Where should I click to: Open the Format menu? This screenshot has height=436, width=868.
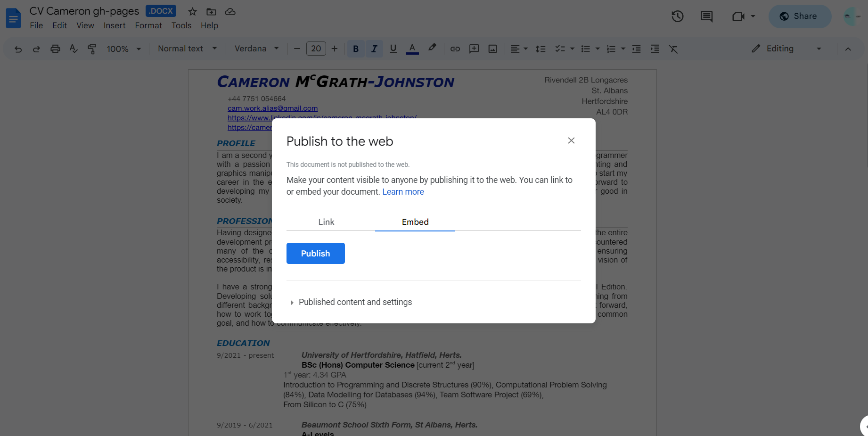click(x=148, y=25)
